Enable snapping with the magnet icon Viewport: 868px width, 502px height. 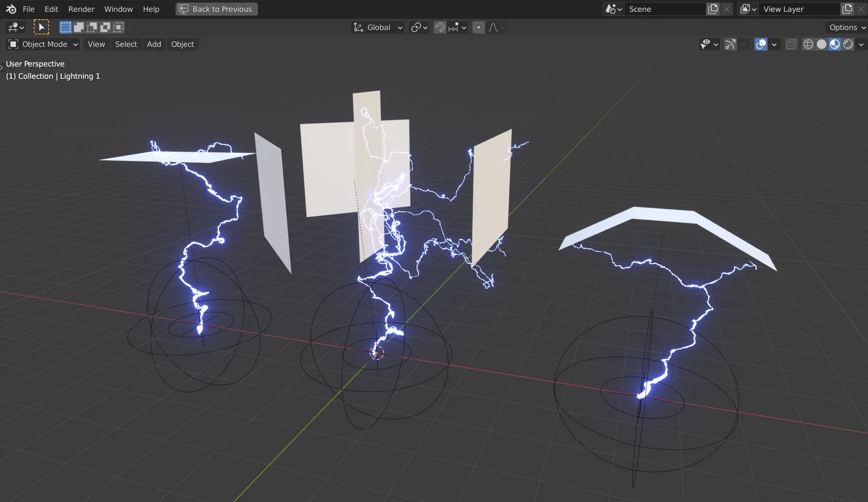point(439,27)
